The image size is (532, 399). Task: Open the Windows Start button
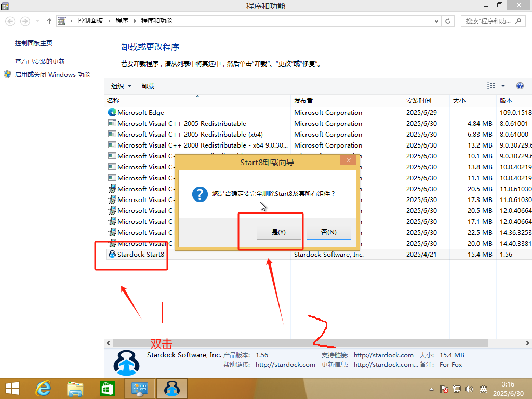click(12, 389)
